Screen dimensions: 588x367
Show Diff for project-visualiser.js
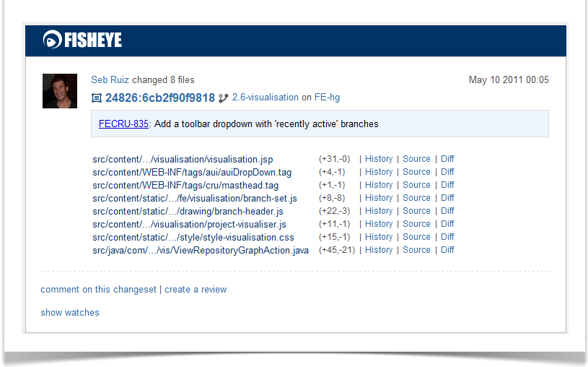click(x=447, y=223)
